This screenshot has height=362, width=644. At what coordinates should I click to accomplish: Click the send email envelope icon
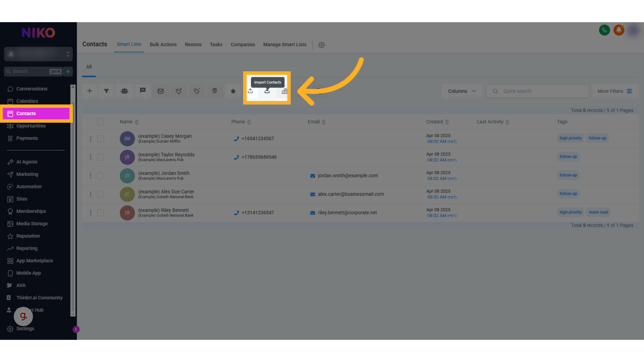[x=161, y=91]
